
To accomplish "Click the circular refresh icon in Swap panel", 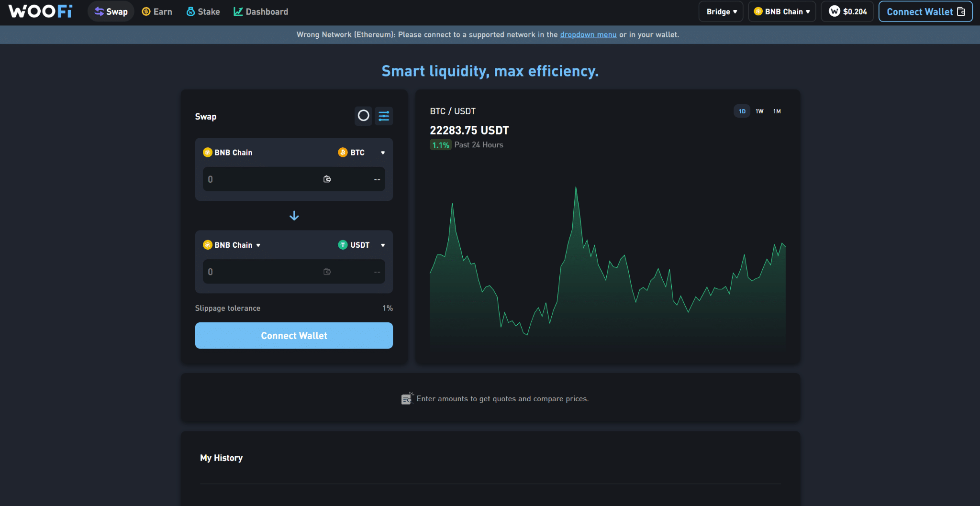I will click(x=363, y=116).
